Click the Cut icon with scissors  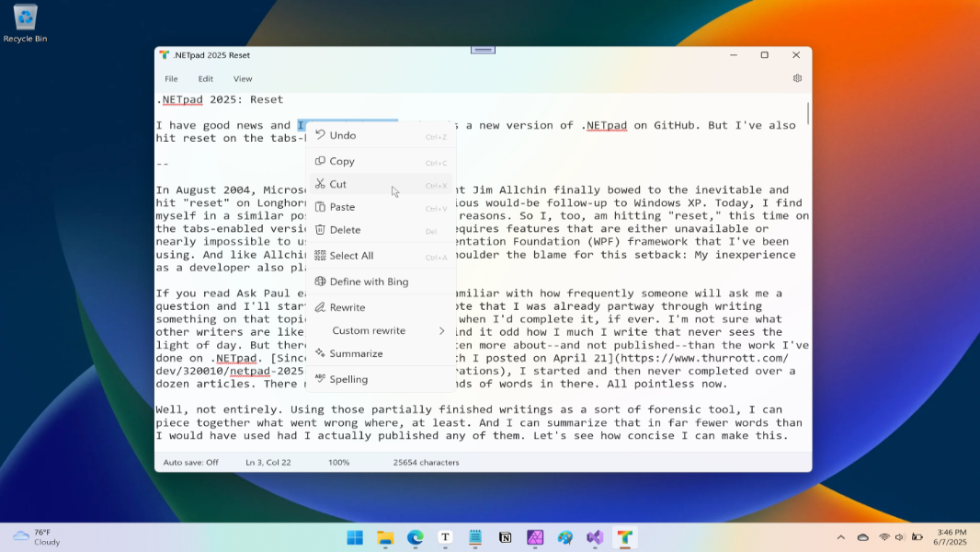(320, 184)
